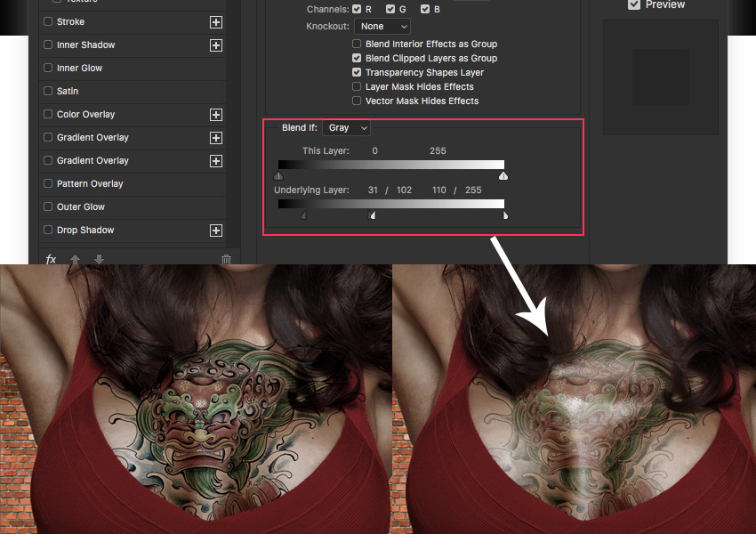
Task: Select the Stroke style row label
Action: [x=70, y=21]
